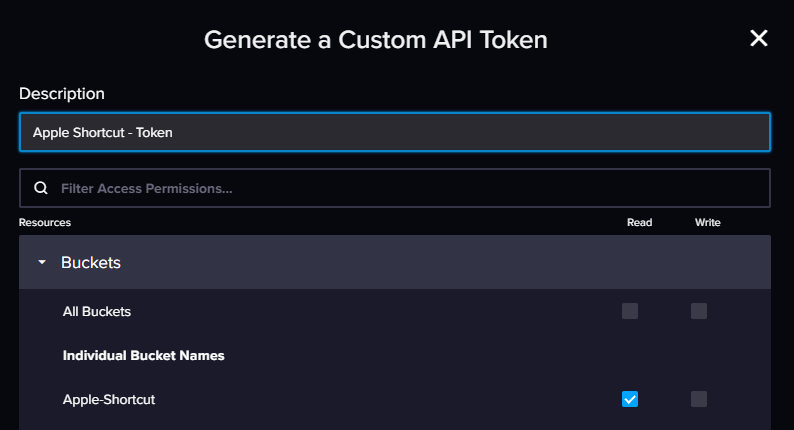Viewport: 794px width, 430px height.
Task: Click the Read column header
Action: click(639, 222)
